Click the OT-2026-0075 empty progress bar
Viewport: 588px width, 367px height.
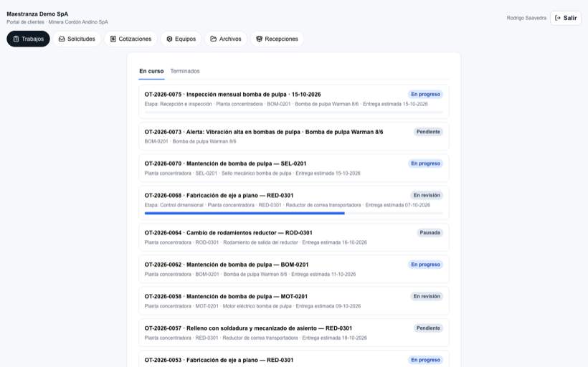click(293, 112)
